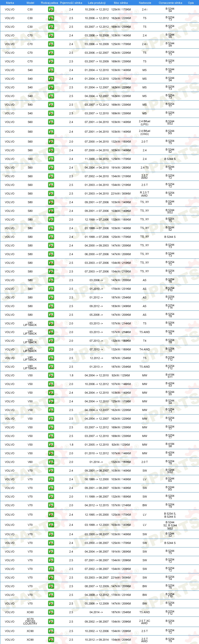Click the 'R 2,5 T AWD' body cell
Viewport: 199px width, 644px height.
click(x=145, y=194)
